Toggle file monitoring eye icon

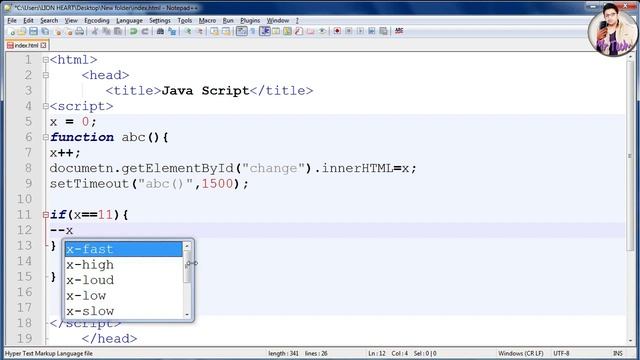pyautogui.click(x=322, y=31)
